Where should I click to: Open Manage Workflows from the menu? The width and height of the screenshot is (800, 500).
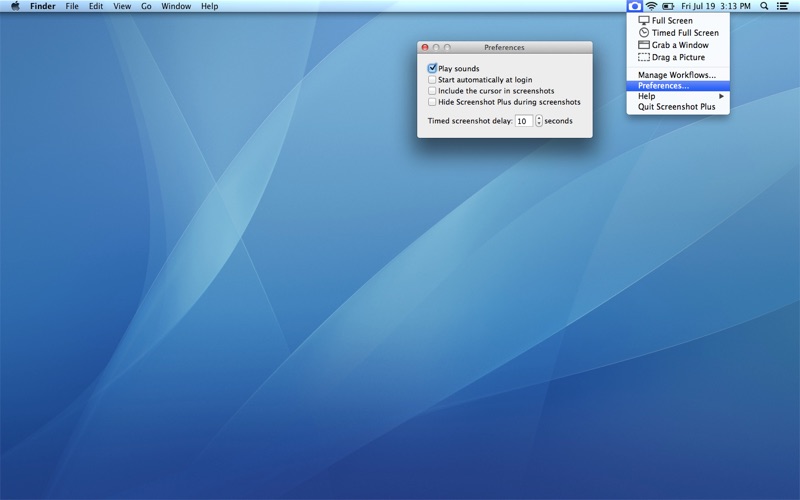(677, 75)
